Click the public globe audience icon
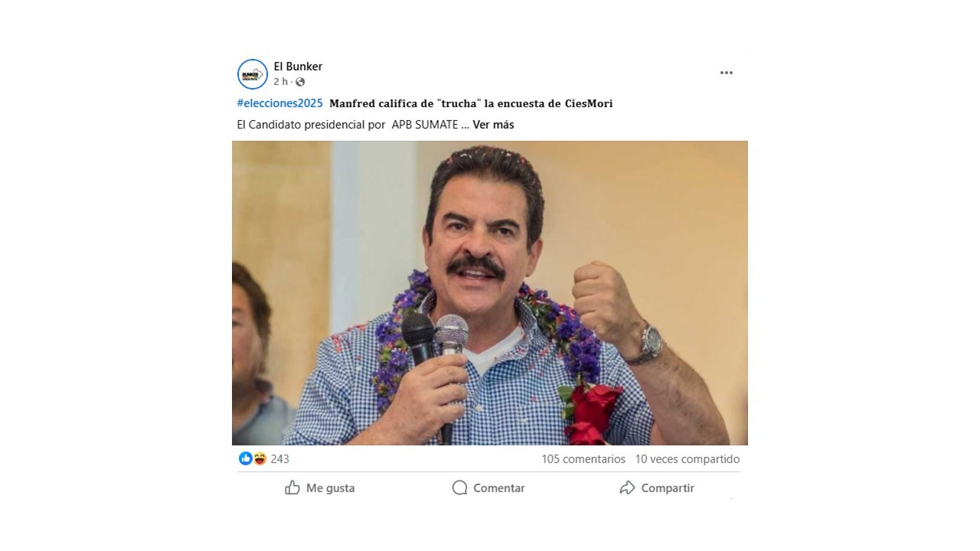 [300, 82]
